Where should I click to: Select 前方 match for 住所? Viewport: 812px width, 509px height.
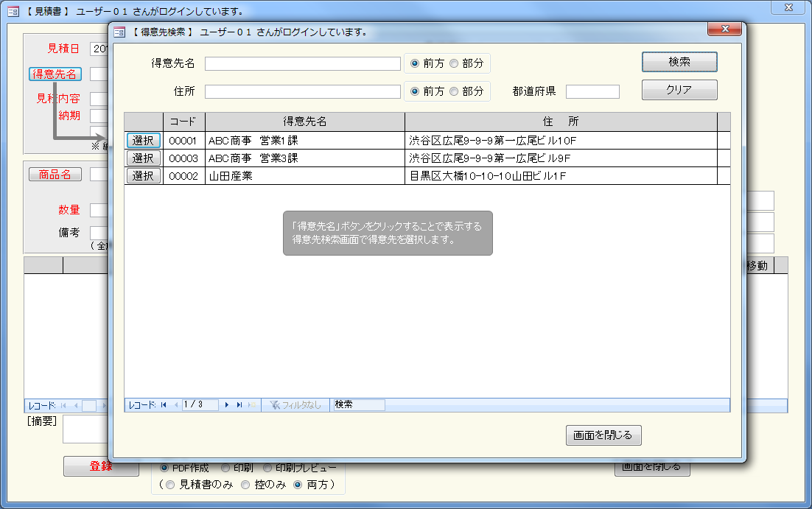[415, 91]
